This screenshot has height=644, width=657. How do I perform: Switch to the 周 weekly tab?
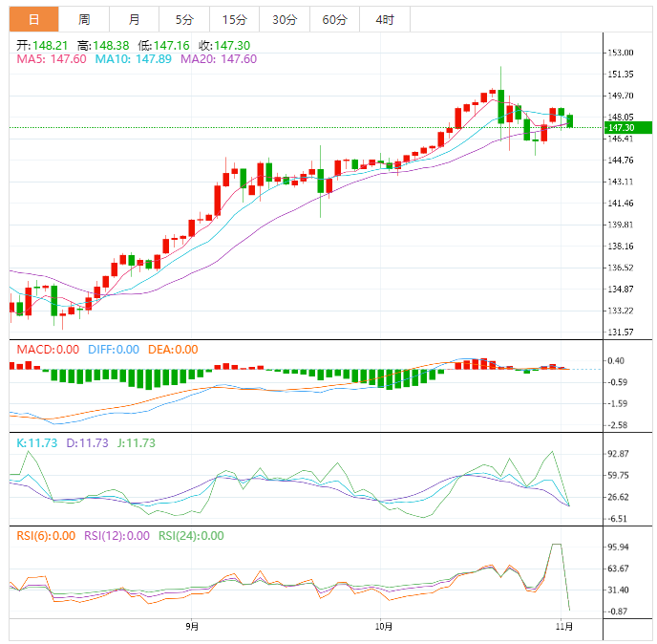84,19
